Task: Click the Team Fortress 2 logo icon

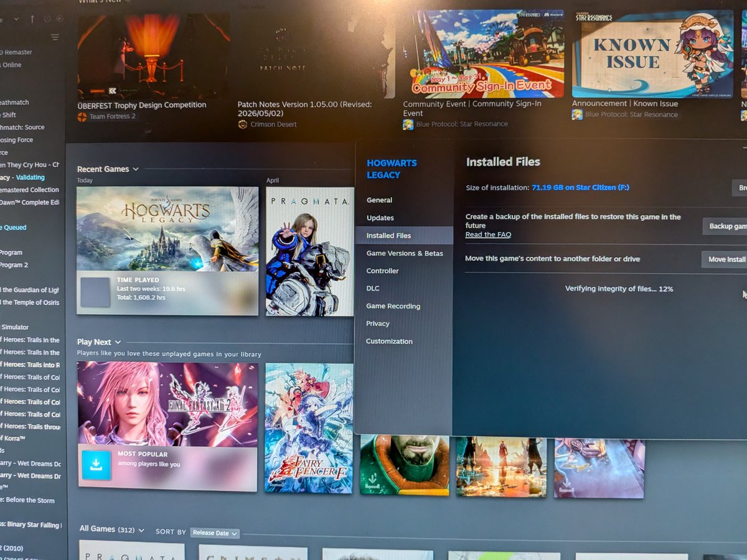Action: [82, 116]
